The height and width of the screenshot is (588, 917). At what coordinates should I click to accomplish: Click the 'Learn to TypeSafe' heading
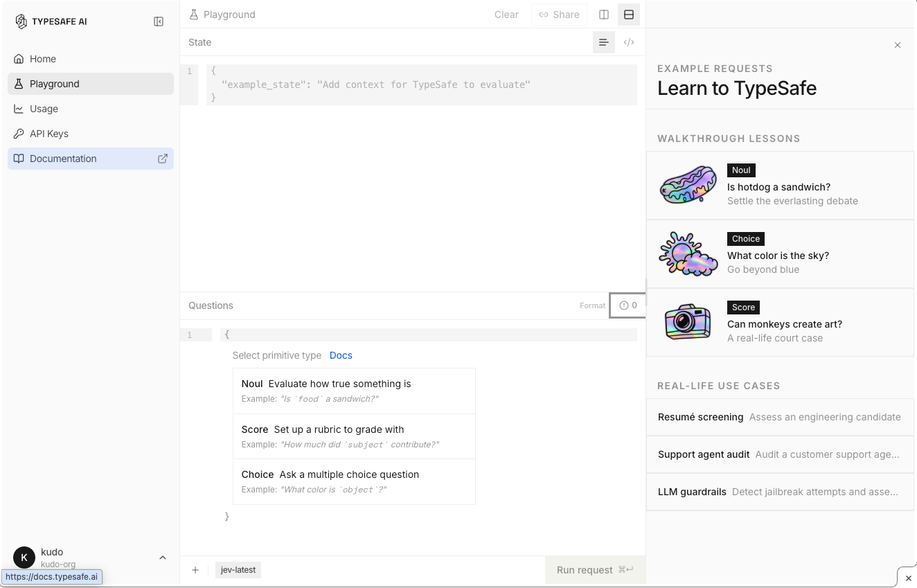pos(737,89)
